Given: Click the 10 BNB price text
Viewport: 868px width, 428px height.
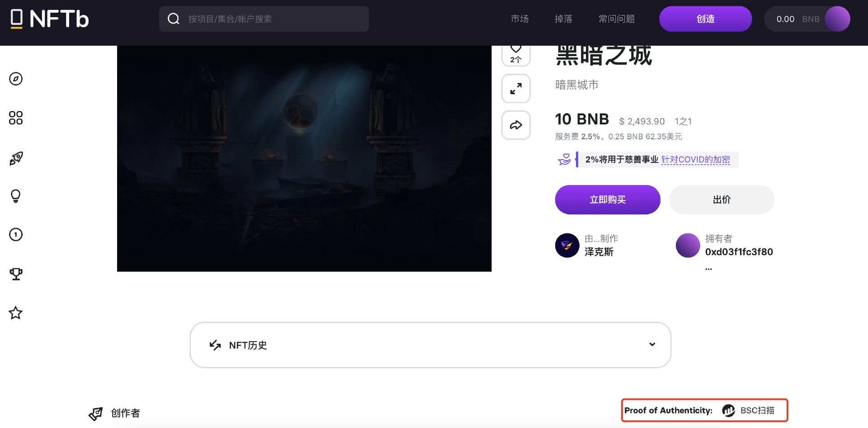Looking at the screenshot, I should click(x=582, y=119).
